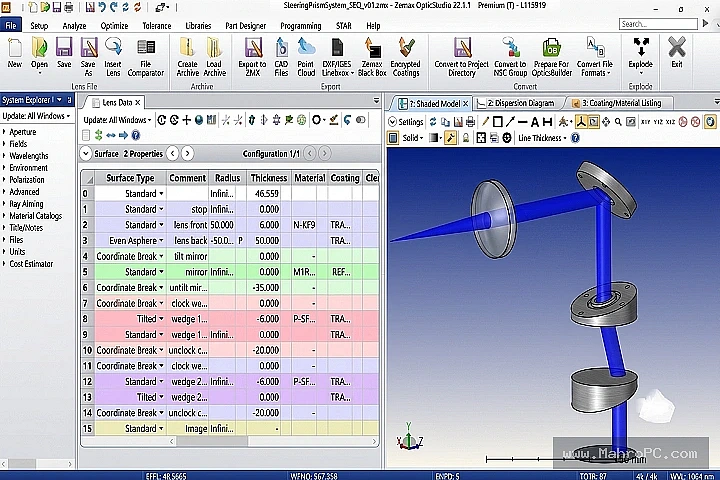The image size is (720, 480).
Task: Open surface type dropdown for row 8 Tilted
Action: [x=161, y=319]
